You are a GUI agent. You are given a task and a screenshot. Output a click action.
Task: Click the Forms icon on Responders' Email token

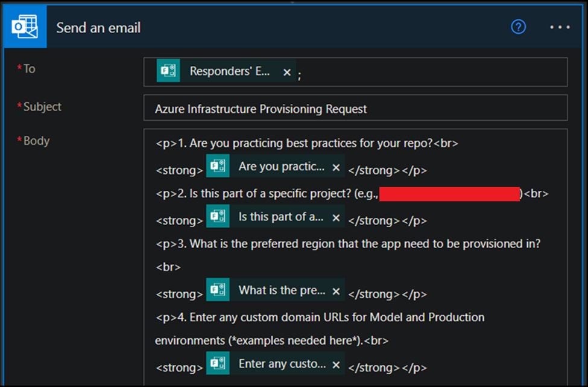coord(168,71)
